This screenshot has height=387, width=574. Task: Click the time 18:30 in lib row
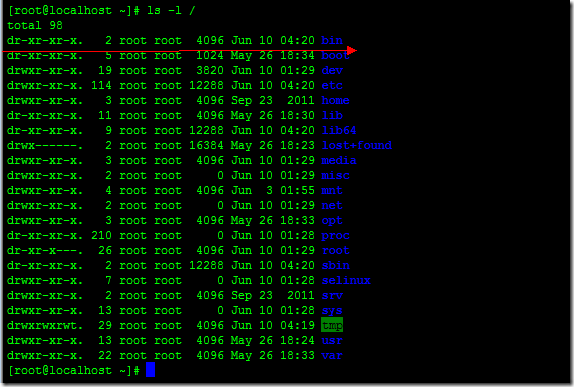pyautogui.click(x=297, y=115)
